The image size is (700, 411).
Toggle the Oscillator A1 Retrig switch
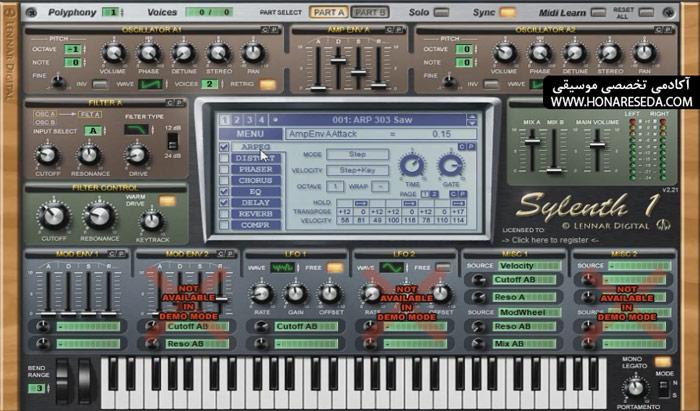click(x=267, y=84)
